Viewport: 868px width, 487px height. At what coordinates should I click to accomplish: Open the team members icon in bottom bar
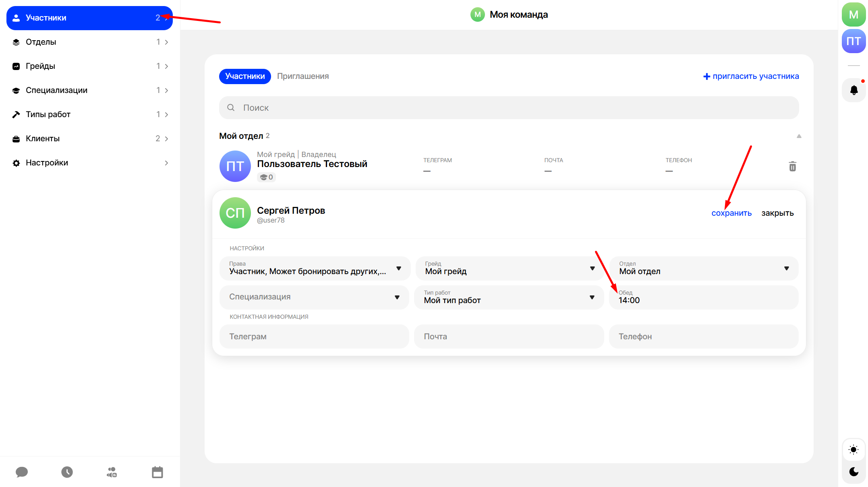click(112, 472)
